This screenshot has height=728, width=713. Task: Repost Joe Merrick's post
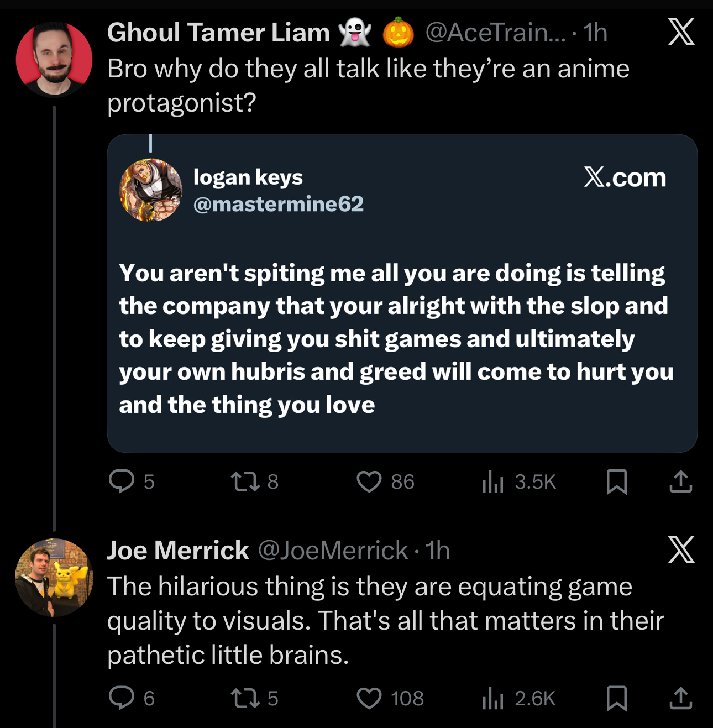(x=245, y=698)
